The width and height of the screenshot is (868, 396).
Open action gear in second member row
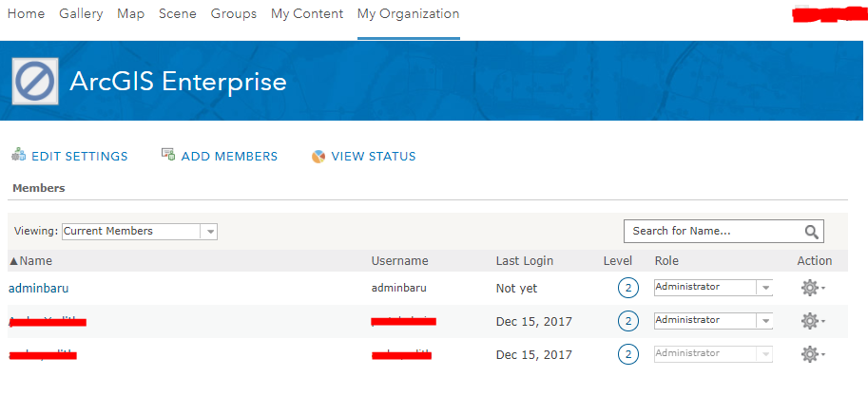813,321
